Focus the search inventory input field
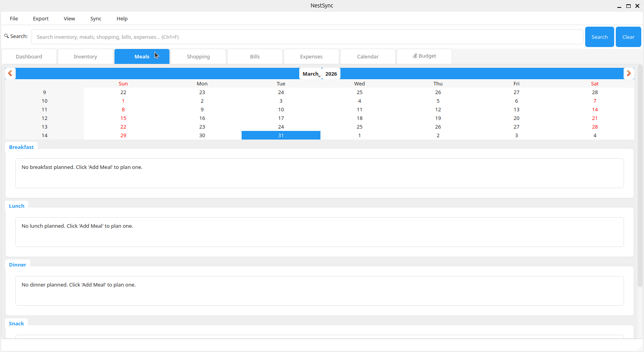 307,37
